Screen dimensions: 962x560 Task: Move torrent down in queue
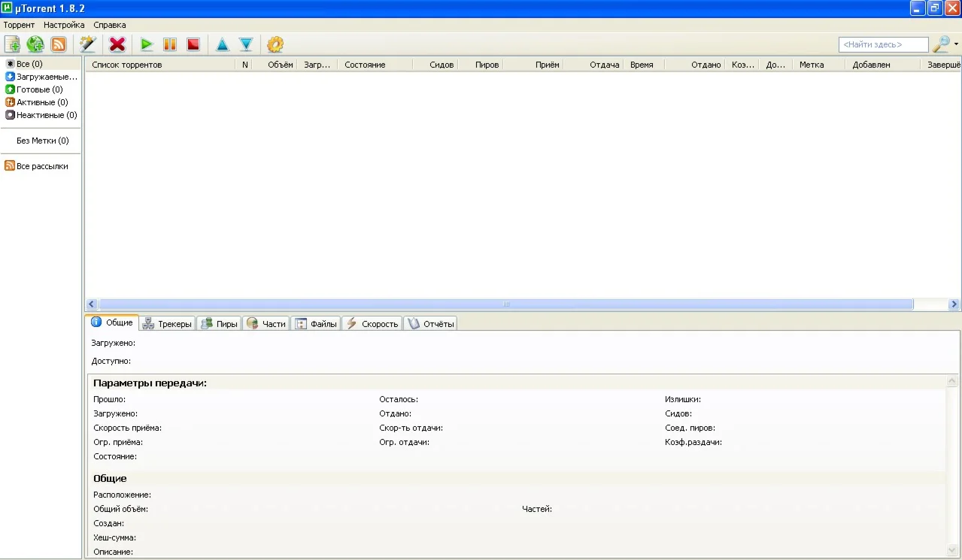click(245, 44)
